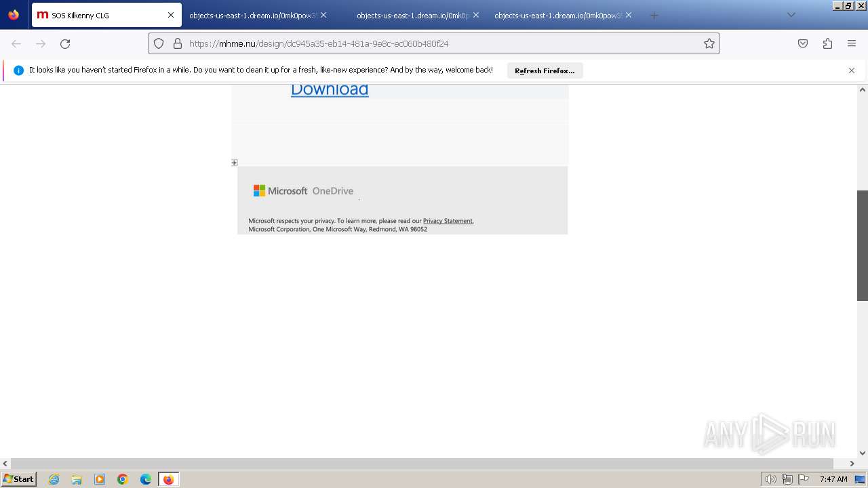Click the Firefox logo icon in the tab bar
Viewport: 868px width, 488px height.
click(x=14, y=15)
